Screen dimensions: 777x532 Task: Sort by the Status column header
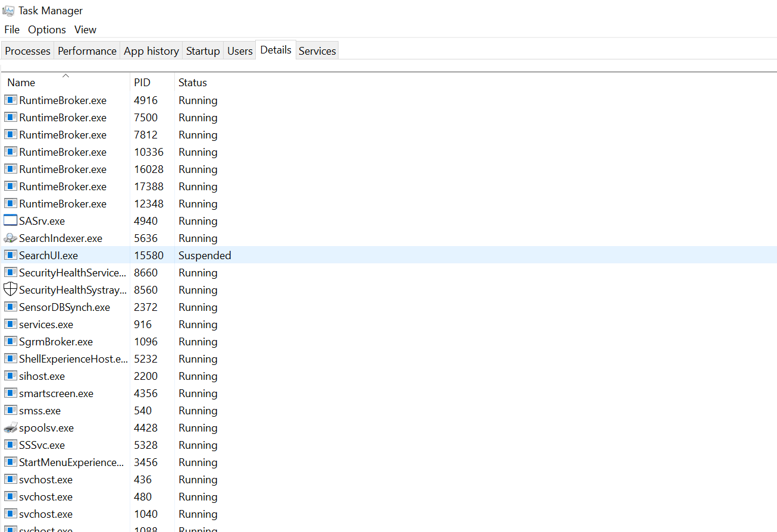click(x=193, y=82)
